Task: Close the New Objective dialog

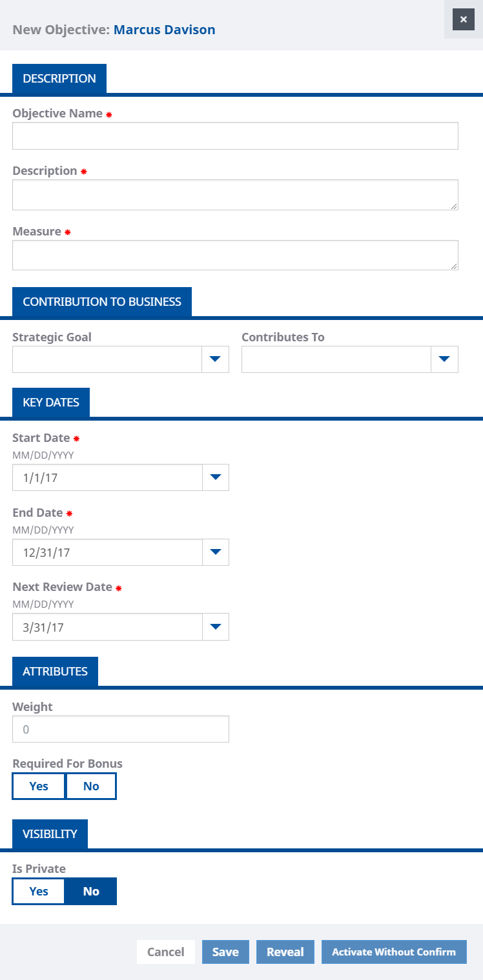Action: (463, 20)
